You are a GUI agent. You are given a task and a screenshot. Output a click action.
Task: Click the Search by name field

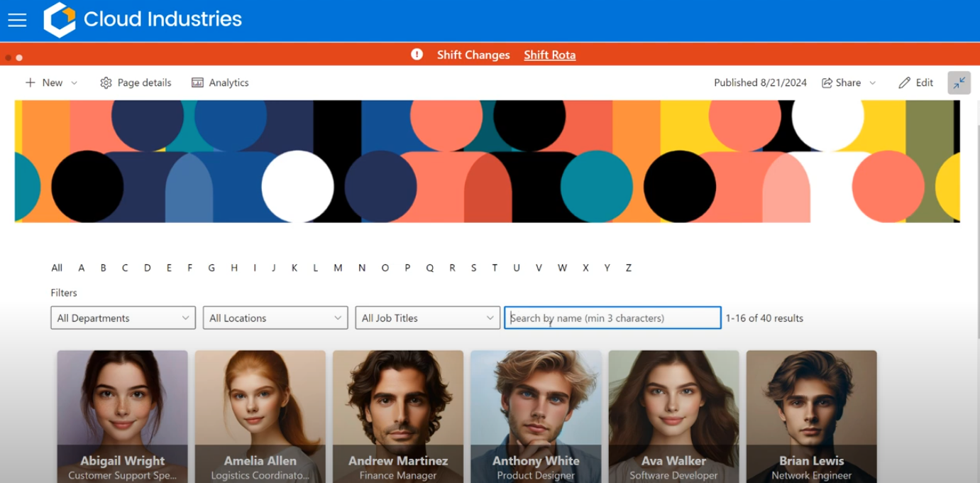point(612,318)
